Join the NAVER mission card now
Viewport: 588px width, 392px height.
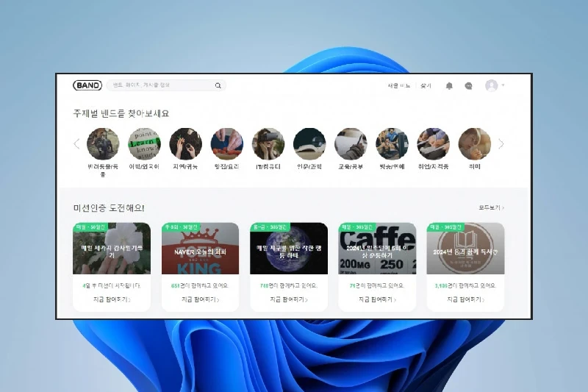point(200,300)
